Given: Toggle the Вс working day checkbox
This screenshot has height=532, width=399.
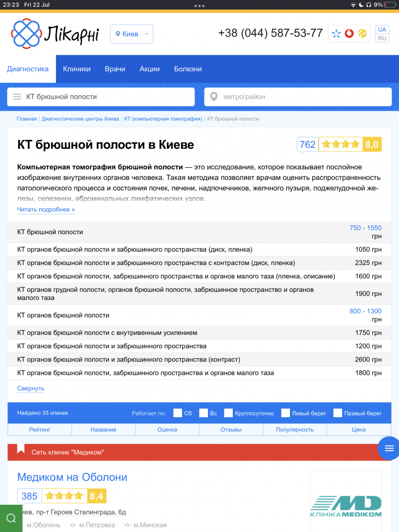Looking at the screenshot, I should (203, 413).
